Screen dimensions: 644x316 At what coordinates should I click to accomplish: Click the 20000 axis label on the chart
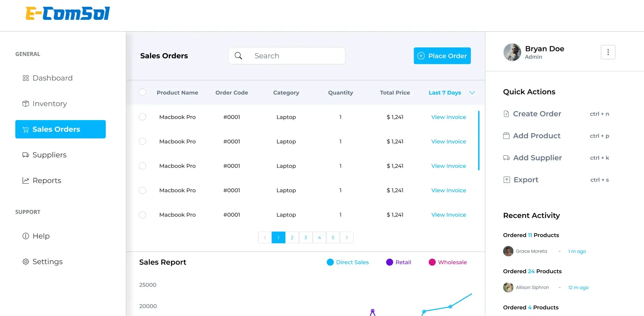148,306
